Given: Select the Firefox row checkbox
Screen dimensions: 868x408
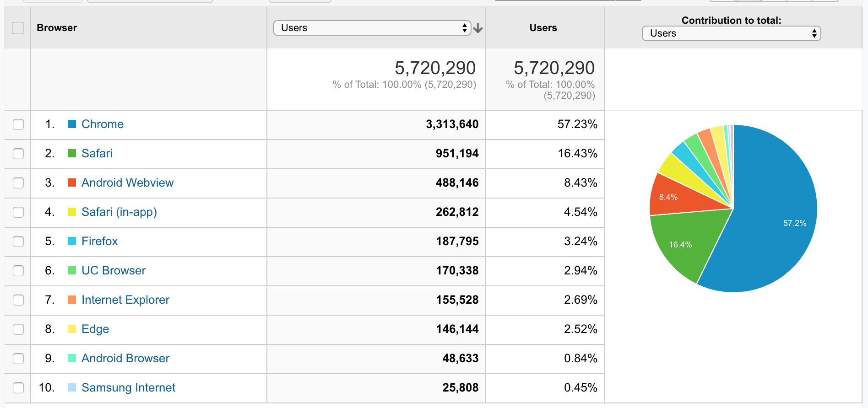Looking at the screenshot, I should pyautogui.click(x=18, y=242).
